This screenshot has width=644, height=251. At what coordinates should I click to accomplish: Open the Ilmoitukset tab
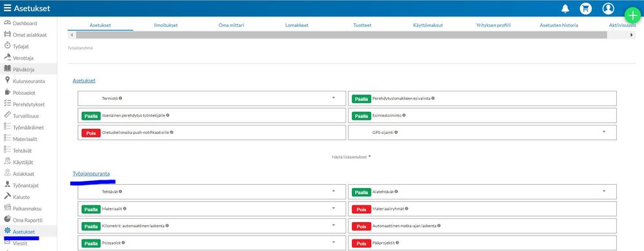(166, 25)
